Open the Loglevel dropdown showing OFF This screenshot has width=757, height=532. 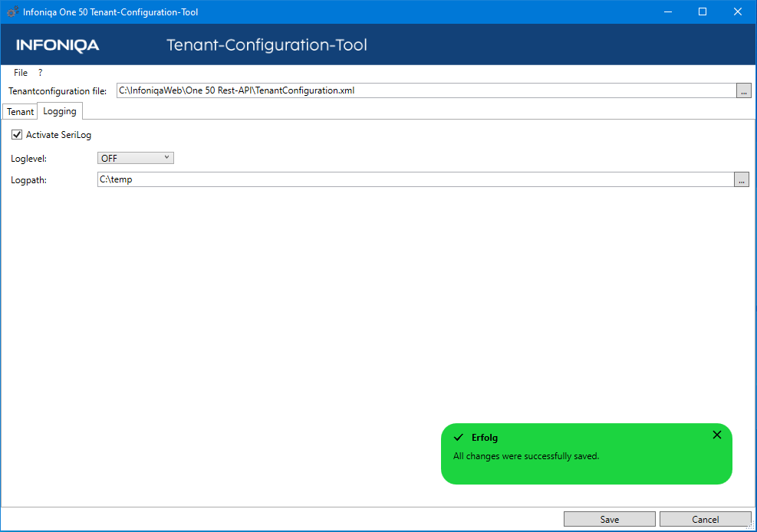click(136, 158)
